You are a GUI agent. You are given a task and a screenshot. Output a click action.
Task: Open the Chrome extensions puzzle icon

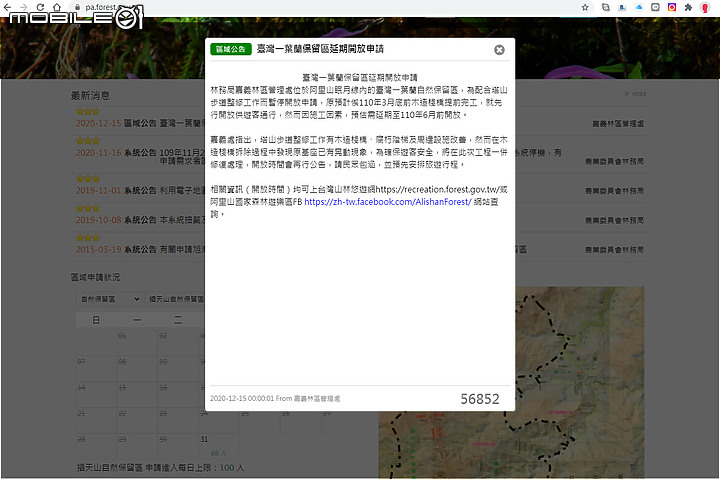pos(689,7)
